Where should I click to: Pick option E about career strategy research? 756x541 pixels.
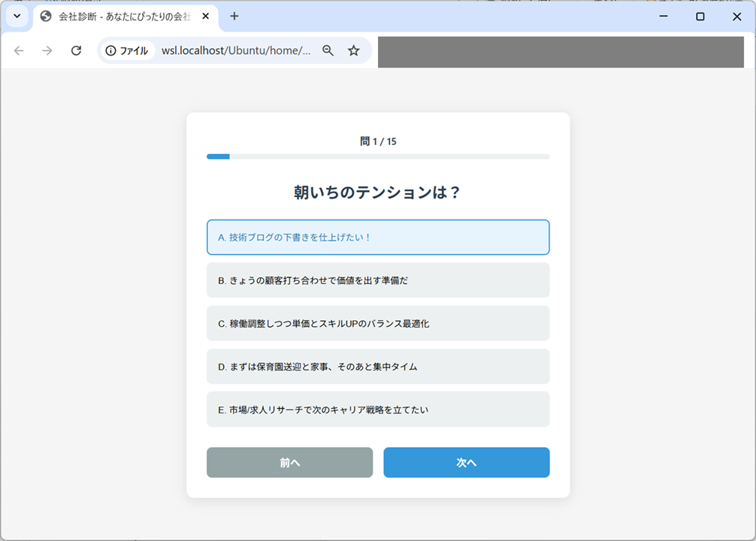[378, 410]
